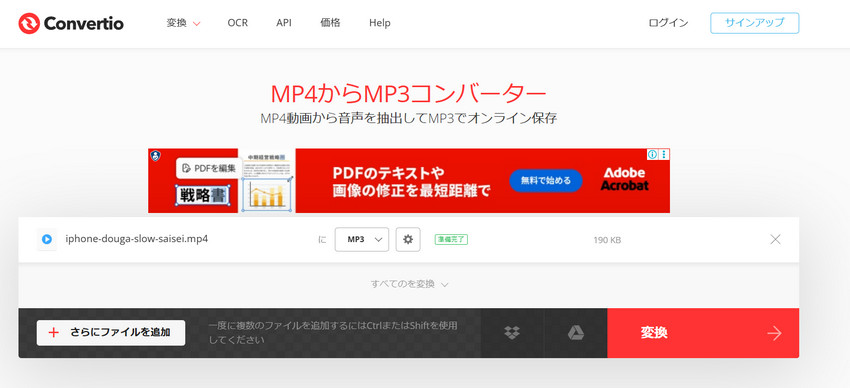Play the iphone-douga-slow-saisei.mp4 preview icon
This screenshot has width=850, height=388.
[47, 239]
